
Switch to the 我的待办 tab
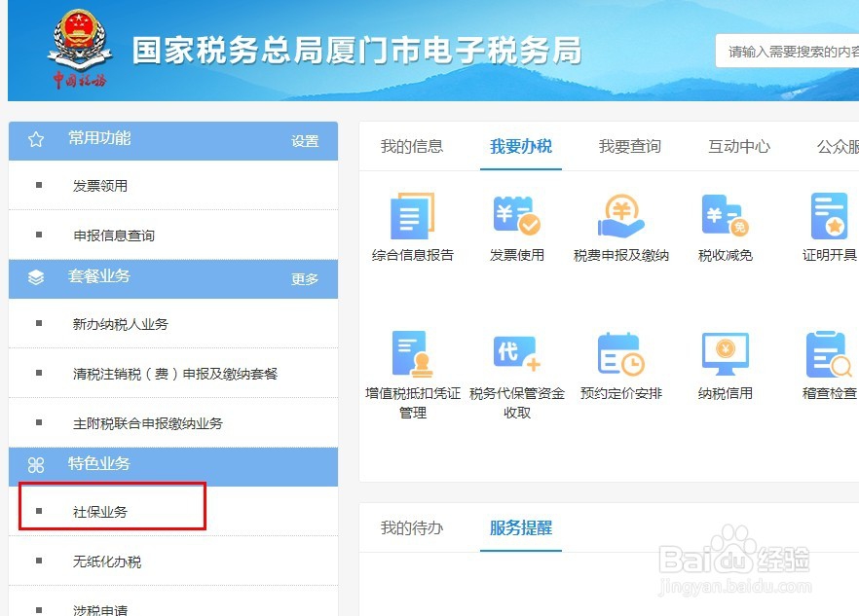[412, 527]
